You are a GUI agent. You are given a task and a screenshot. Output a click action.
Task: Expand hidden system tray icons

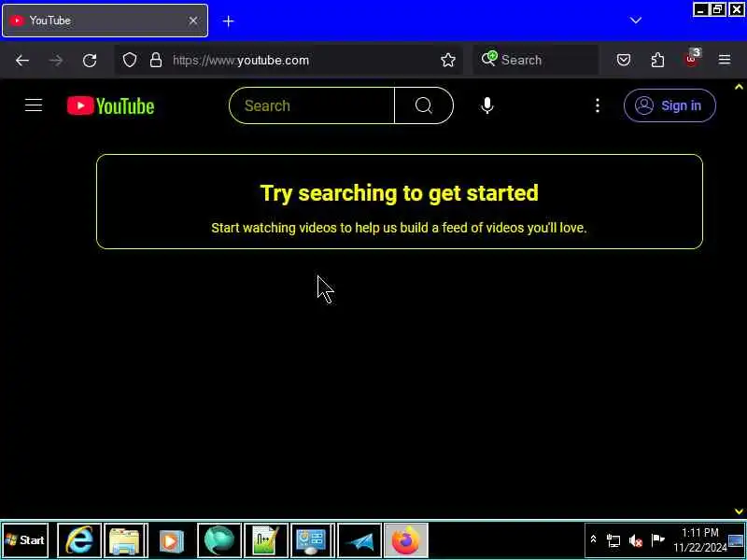(593, 539)
